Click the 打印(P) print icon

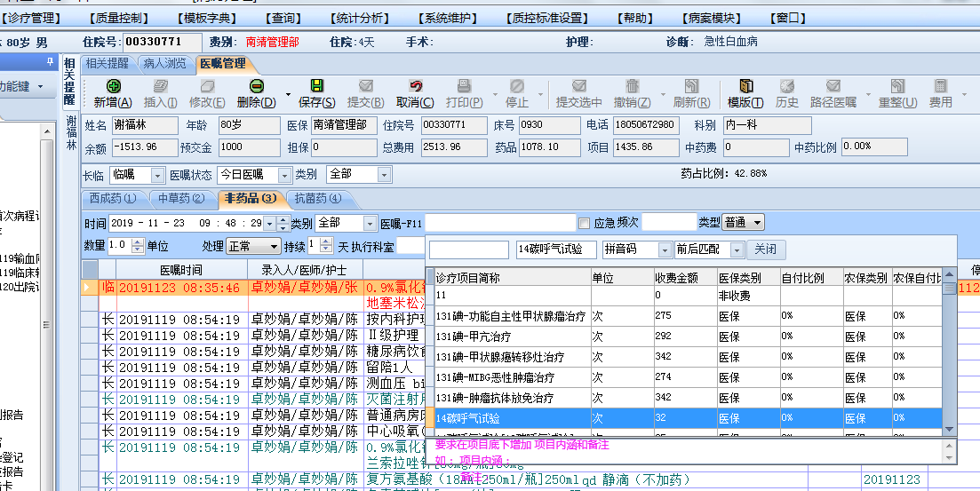[464, 86]
